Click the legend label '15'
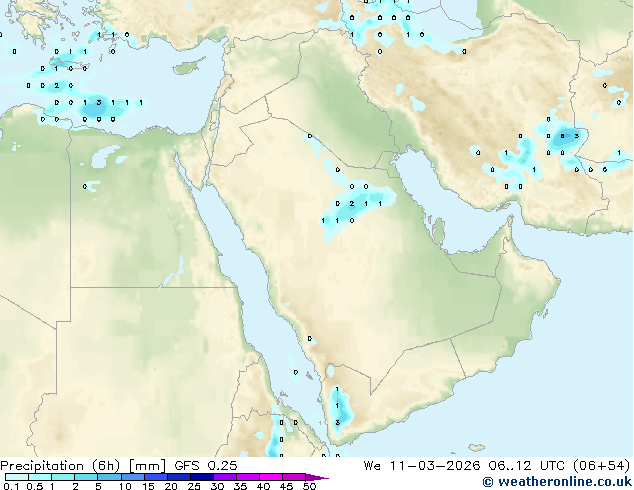 pos(148,486)
